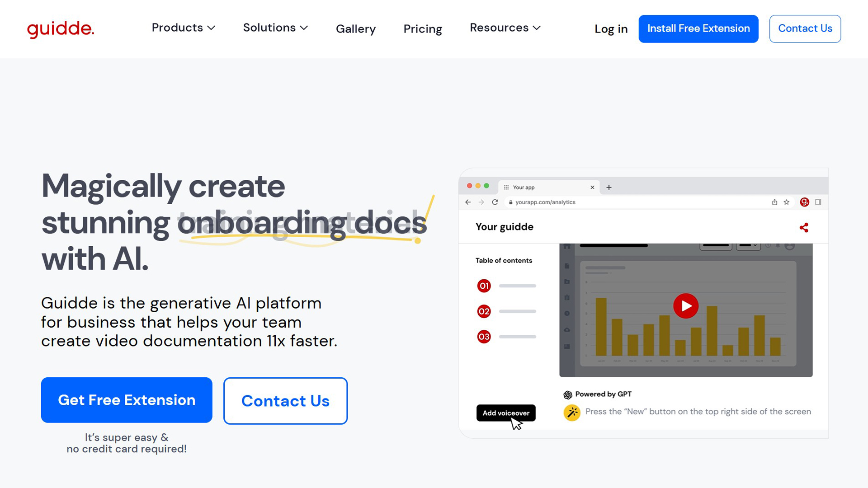Click Contact Us in the header

[805, 29]
